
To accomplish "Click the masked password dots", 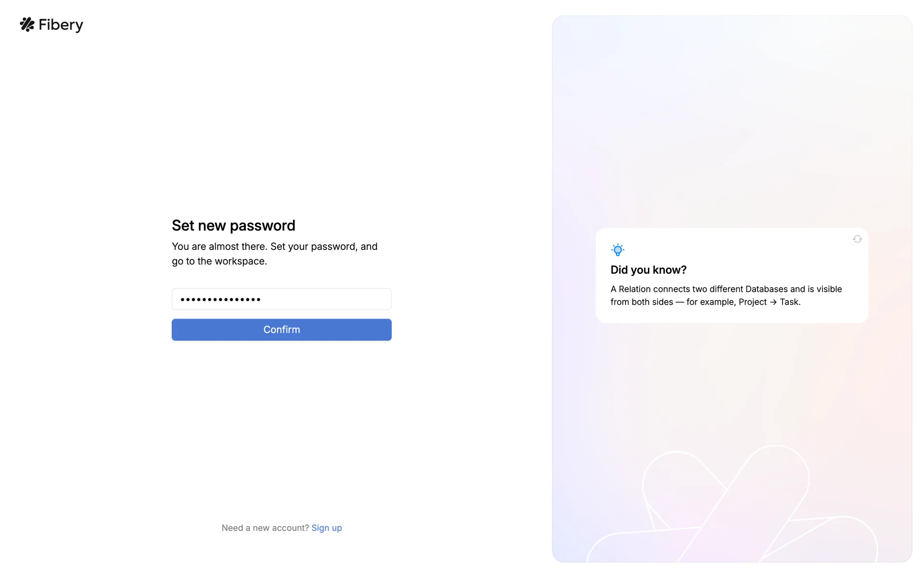I will [x=220, y=300].
